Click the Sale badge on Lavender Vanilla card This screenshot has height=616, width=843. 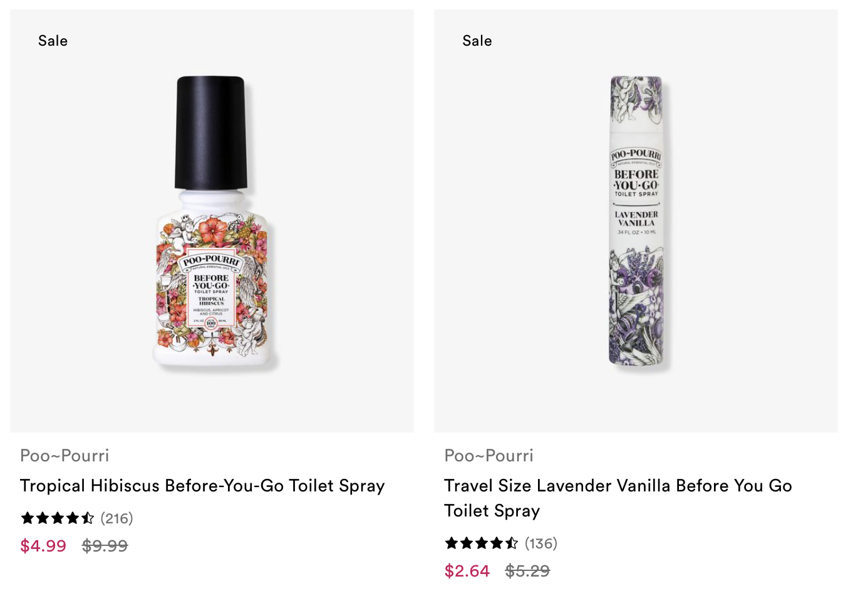tap(477, 41)
